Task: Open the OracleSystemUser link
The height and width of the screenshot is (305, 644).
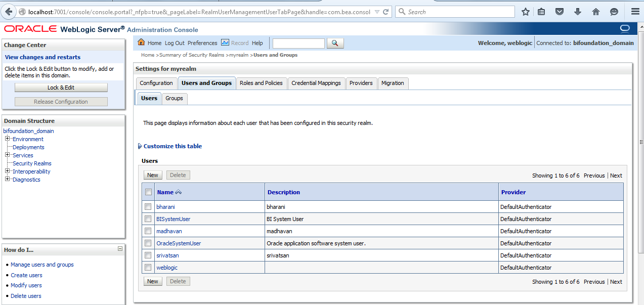Action: (x=179, y=243)
